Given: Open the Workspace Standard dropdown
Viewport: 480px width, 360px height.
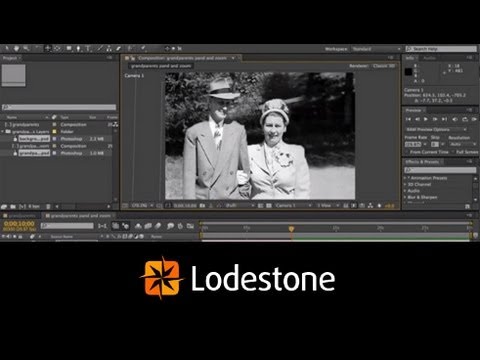Looking at the screenshot, I should (377, 49).
